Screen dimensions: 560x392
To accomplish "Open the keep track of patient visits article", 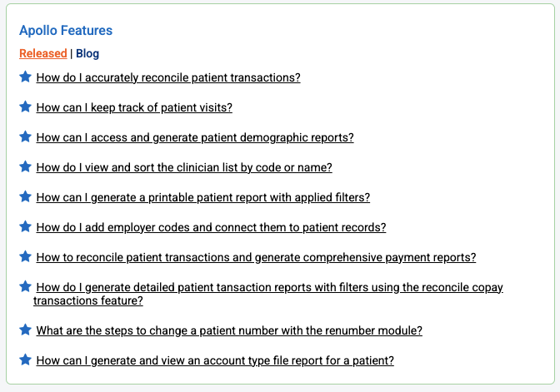I will [134, 107].
